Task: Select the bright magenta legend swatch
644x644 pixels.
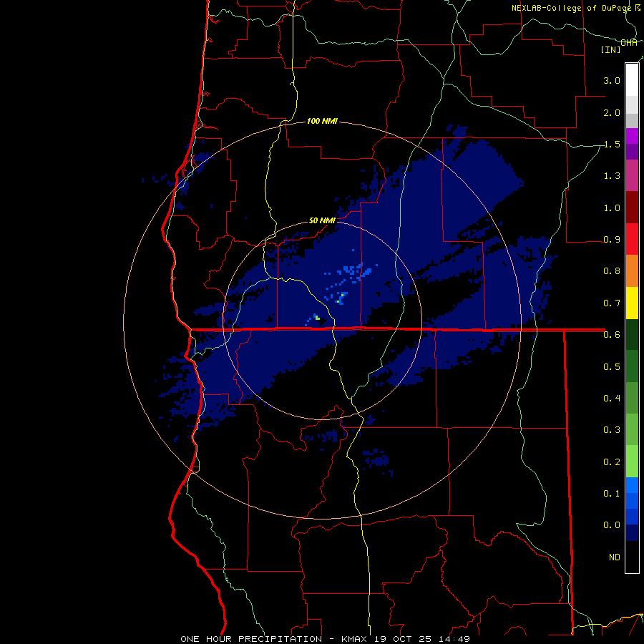Action: pyautogui.click(x=632, y=136)
